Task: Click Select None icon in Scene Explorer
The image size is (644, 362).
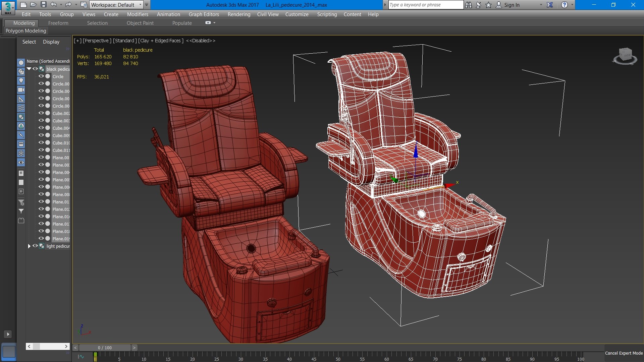Action: pos(21,182)
